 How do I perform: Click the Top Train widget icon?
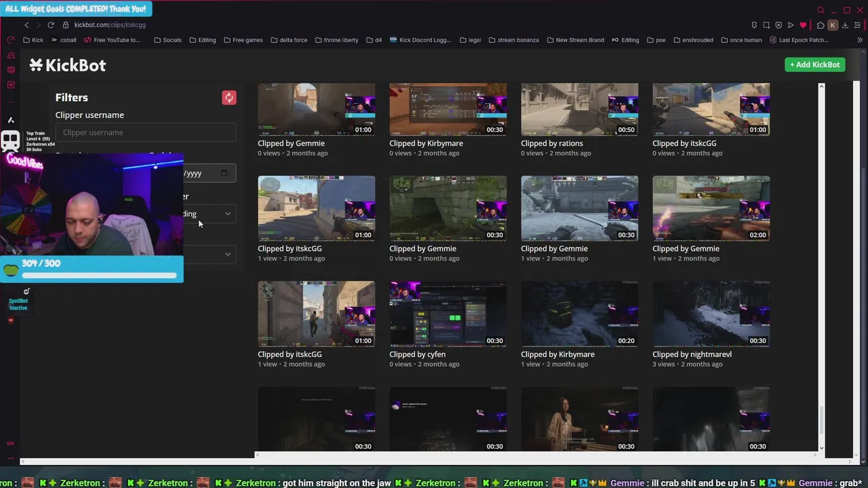[x=10, y=141]
